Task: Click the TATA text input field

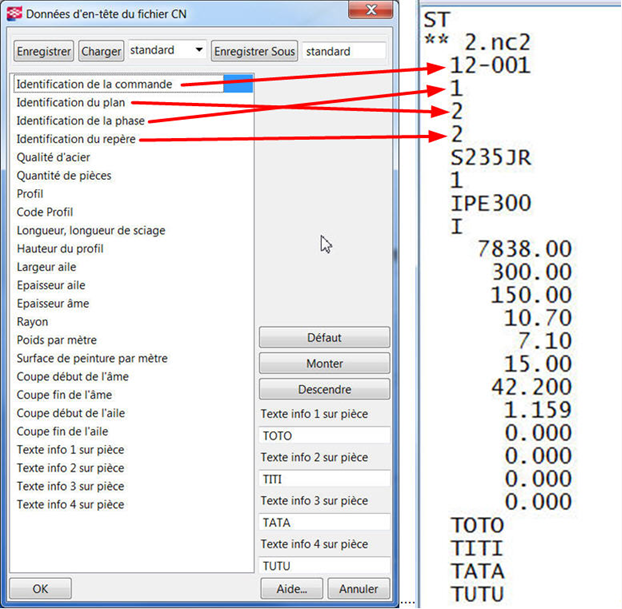Action: (x=324, y=522)
